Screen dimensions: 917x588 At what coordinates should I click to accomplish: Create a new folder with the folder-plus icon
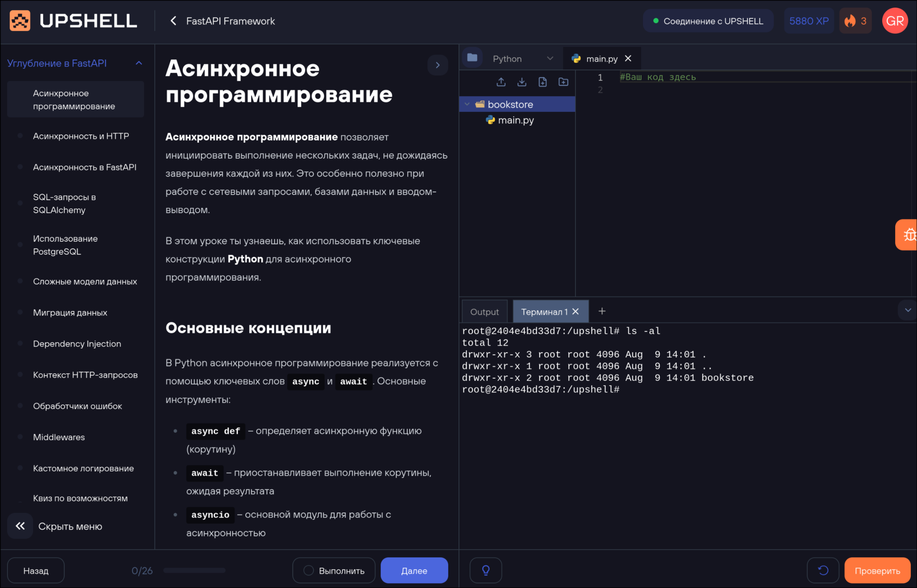[563, 82]
